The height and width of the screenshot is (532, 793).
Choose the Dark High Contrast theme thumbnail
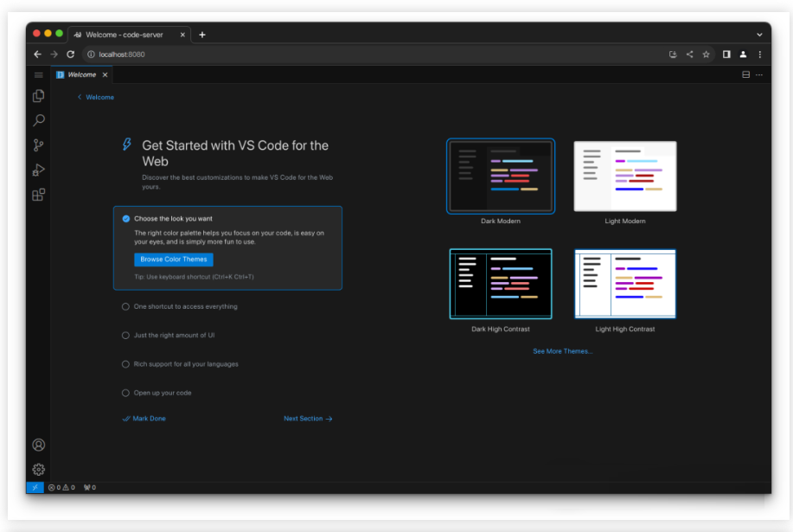click(501, 284)
